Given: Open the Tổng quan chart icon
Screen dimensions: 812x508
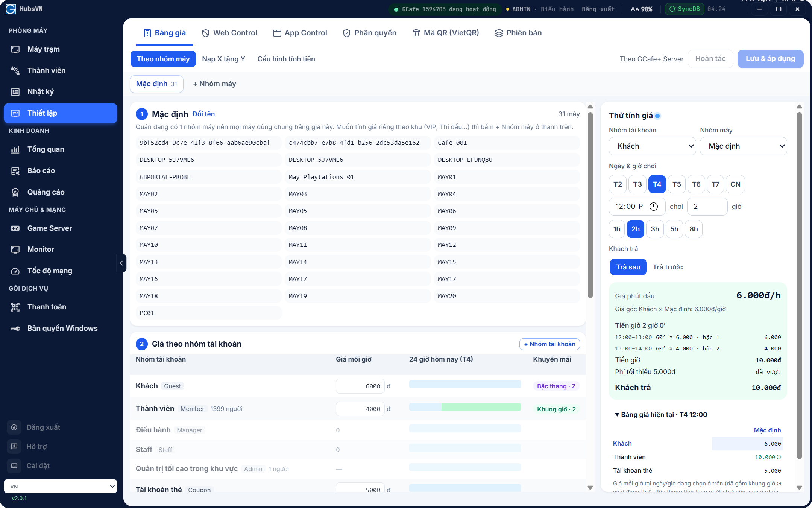Looking at the screenshot, I should pos(15,149).
